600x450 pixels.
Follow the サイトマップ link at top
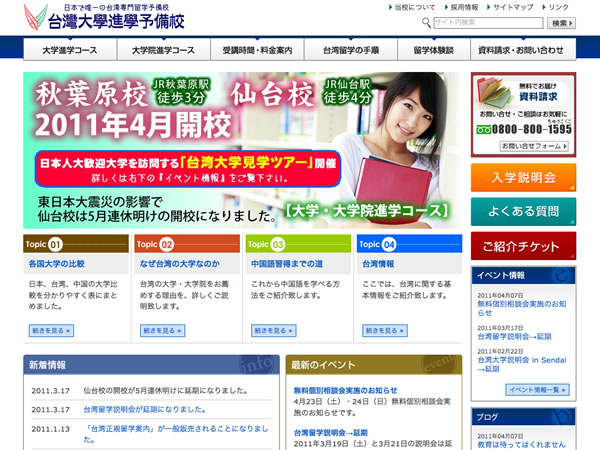(513, 6)
